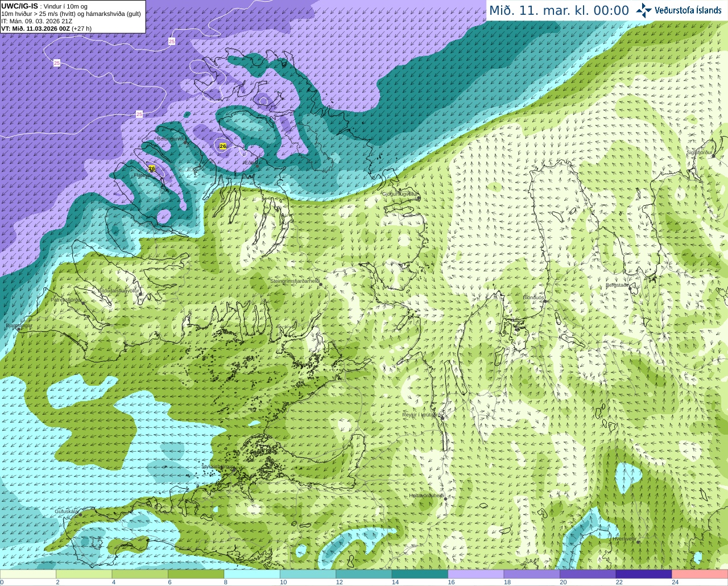The height and width of the screenshot is (586, 728).
Task: Click the Siglufjörður station label
Action: [x=700, y=152]
